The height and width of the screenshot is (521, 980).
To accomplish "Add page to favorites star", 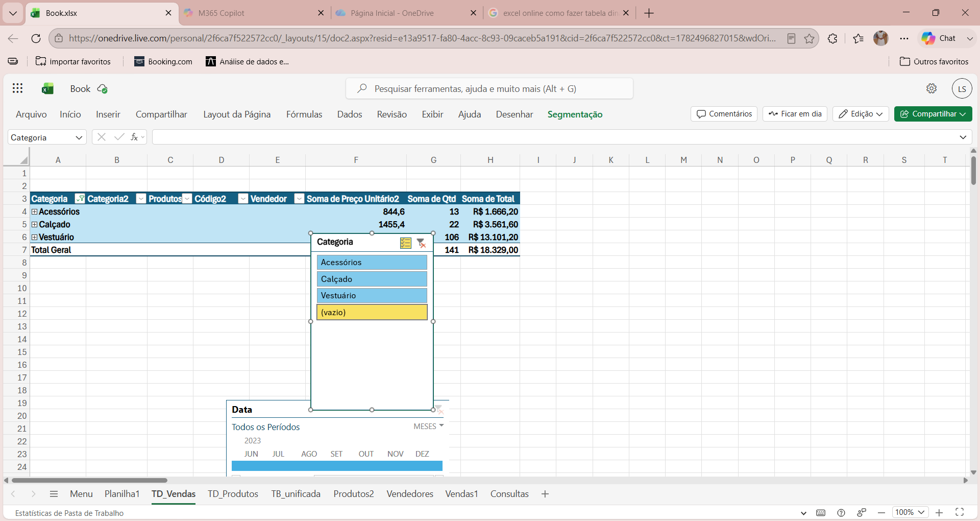I will point(810,38).
